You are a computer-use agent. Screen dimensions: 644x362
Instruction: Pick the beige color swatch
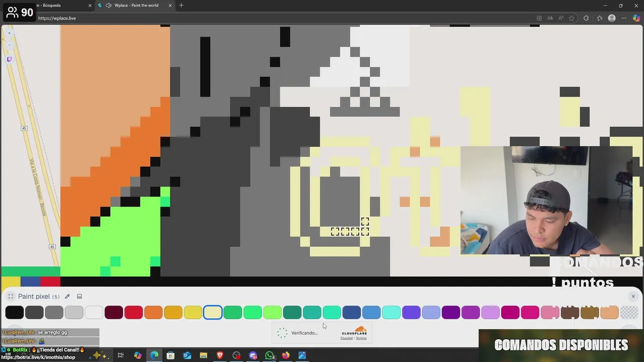tap(609, 312)
